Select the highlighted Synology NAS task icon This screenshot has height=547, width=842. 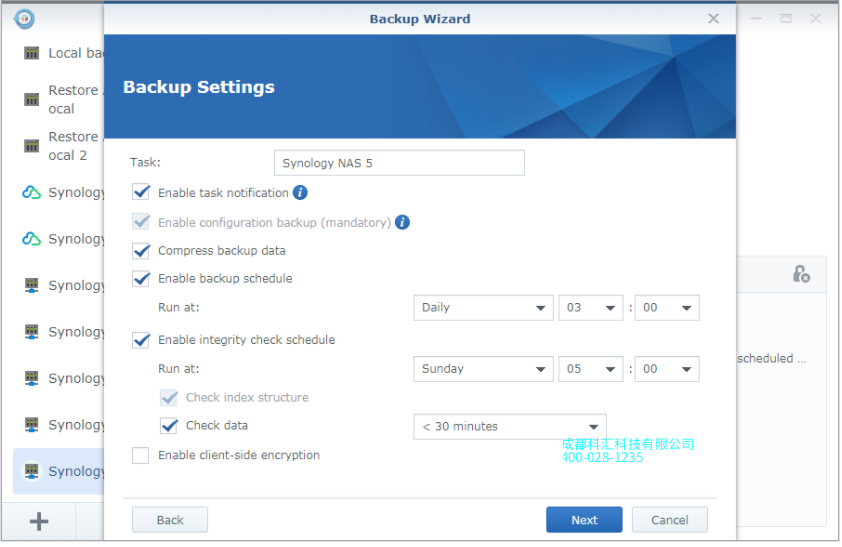[32, 471]
